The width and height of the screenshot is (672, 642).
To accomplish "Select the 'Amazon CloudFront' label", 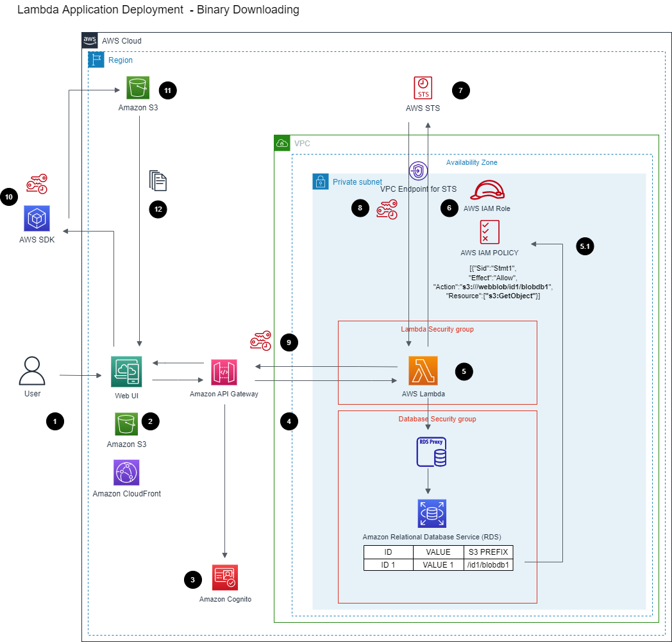I will pyautogui.click(x=127, y=494).
